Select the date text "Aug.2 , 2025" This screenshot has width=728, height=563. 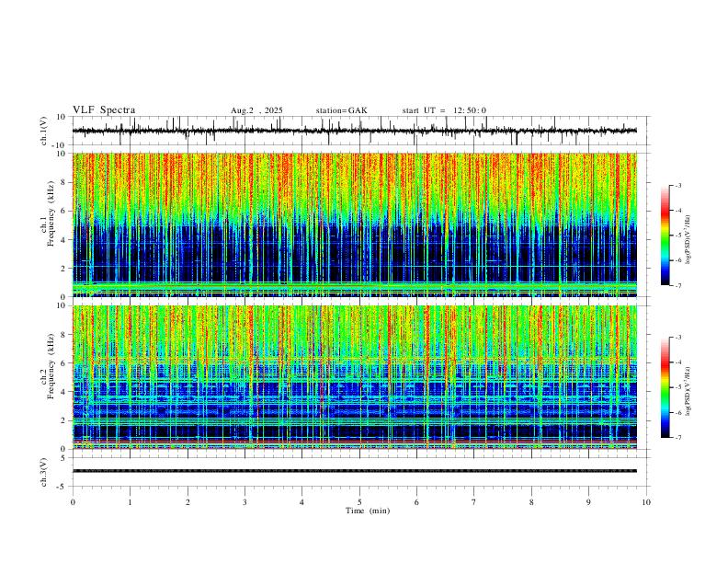pyautogui.click(x=256, y=110)
